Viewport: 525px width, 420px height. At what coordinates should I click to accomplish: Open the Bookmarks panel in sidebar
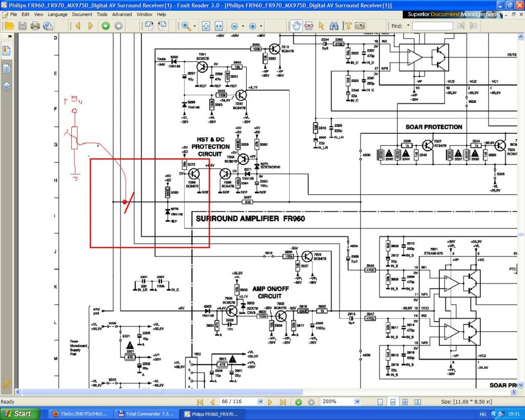pos(6,51)
